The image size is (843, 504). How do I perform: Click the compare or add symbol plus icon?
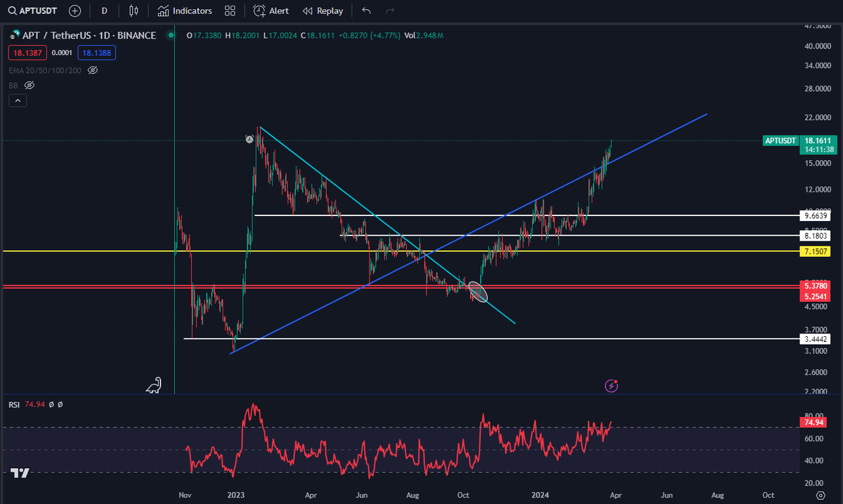pos(75,11)
